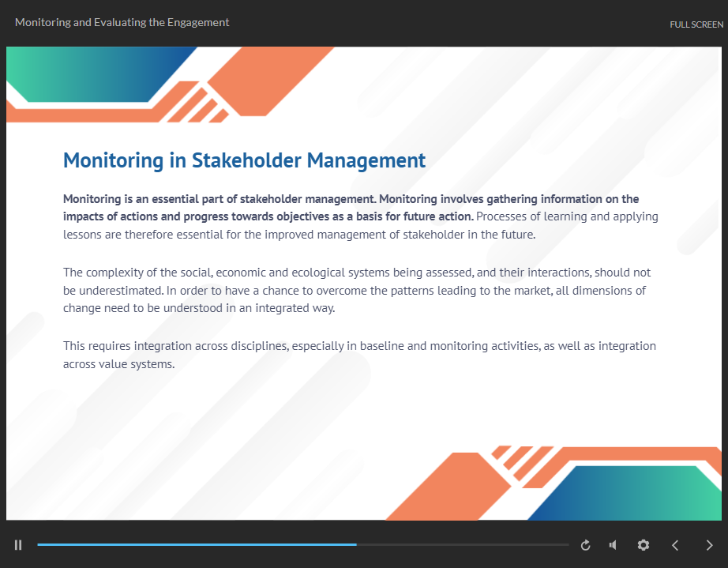Go to the previous slide arrow
The height and width of the screenshot is (568, 728).
(675, 545)
